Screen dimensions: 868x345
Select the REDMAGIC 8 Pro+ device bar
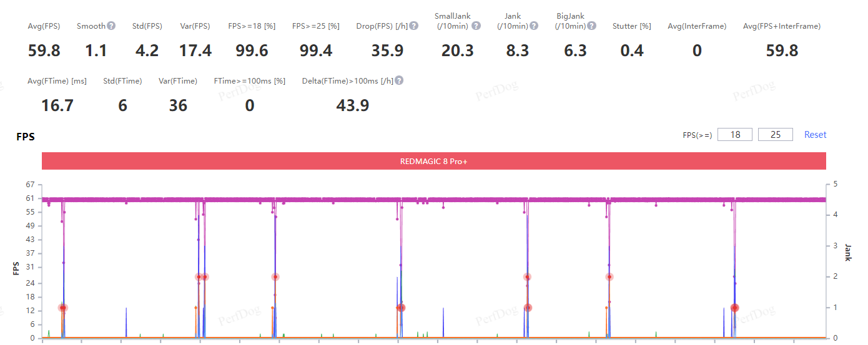[x=434, y=161]
